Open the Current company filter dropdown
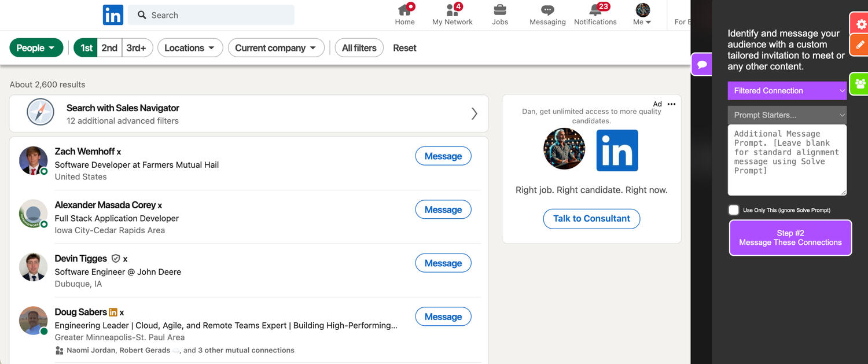868x364 pixels. (x=275, y=48)
